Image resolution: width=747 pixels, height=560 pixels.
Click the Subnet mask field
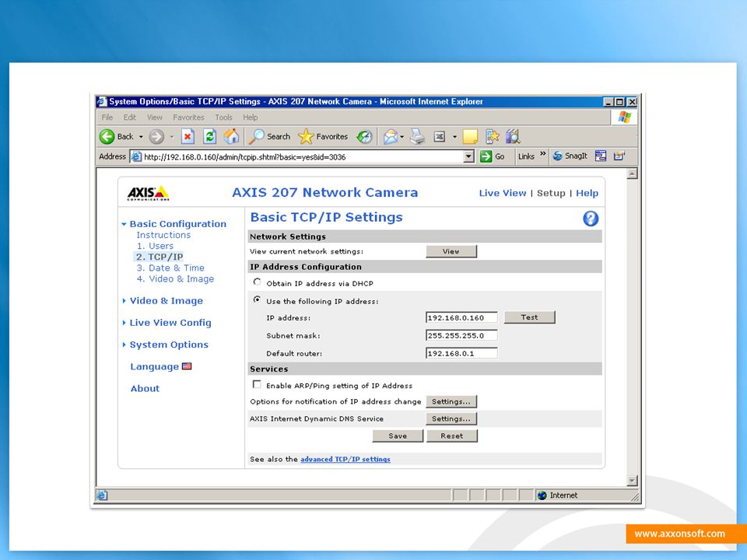point(461,335)
